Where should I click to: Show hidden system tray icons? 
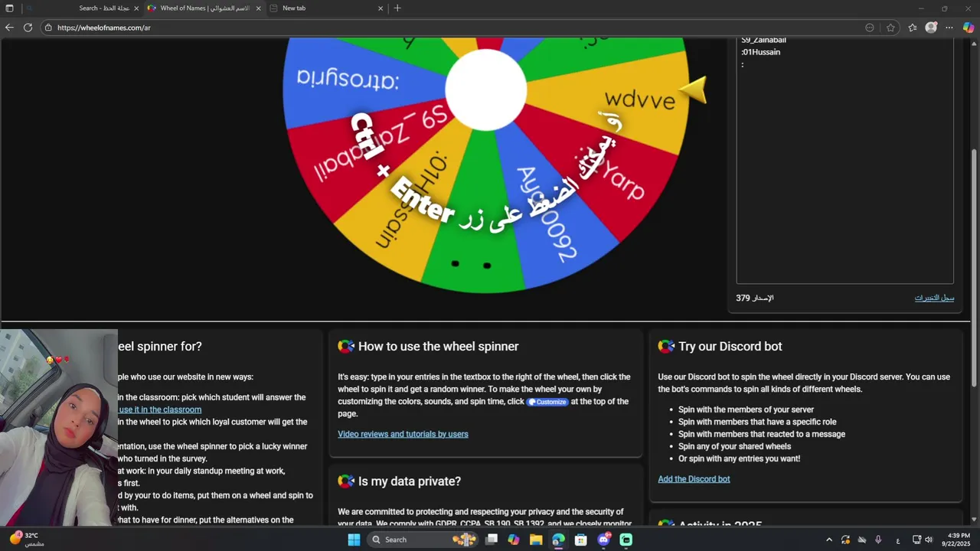click(x=829, y=540)
